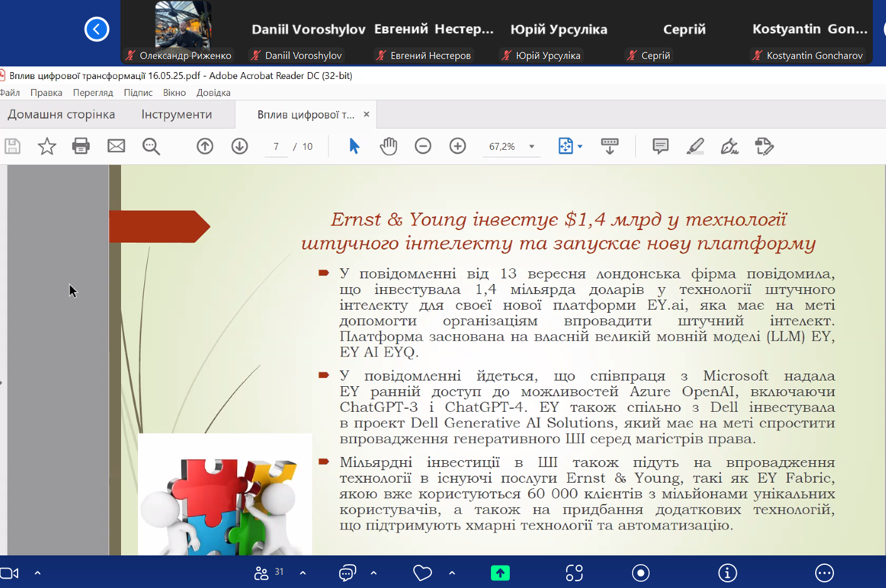The height and width of the screenshot is (588, 886).
Task: Click the Print file icon
Action: [x=81, y=146]
